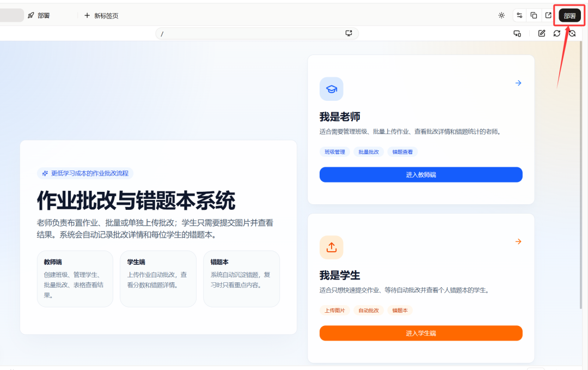Open a new tab via 新标签页

[x=101, y=15]
